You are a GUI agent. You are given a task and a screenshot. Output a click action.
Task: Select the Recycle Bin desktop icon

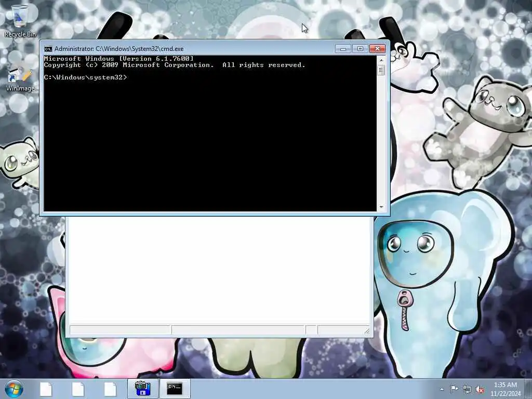(20, 21)
